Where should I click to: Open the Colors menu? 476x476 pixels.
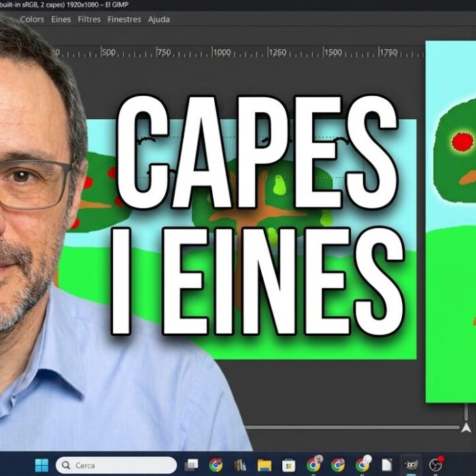click(32, 20)
